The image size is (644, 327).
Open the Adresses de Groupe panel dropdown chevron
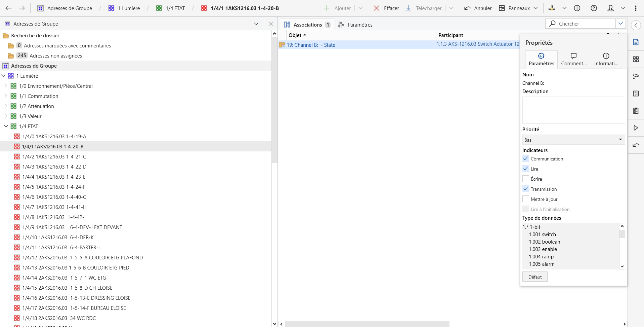256,24
